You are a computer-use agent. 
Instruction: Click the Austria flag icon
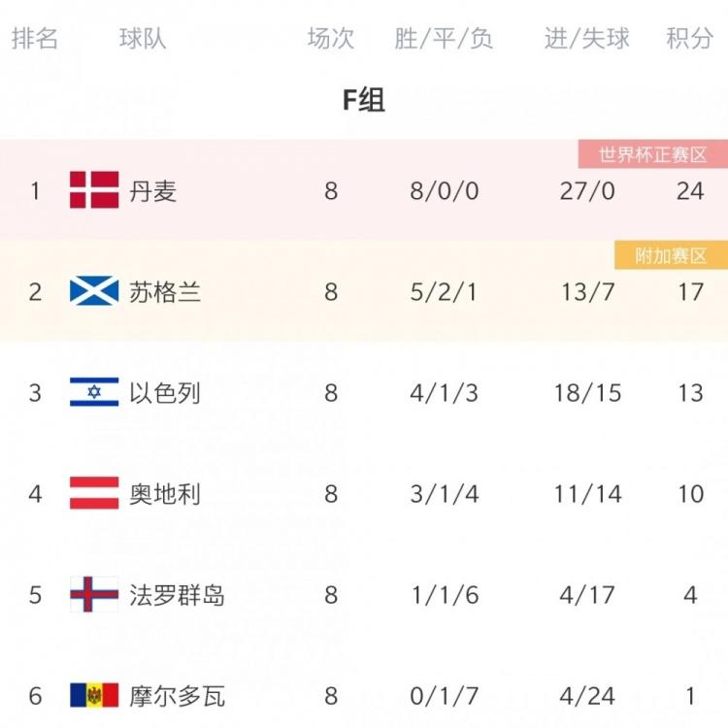[x=94, y=493]
